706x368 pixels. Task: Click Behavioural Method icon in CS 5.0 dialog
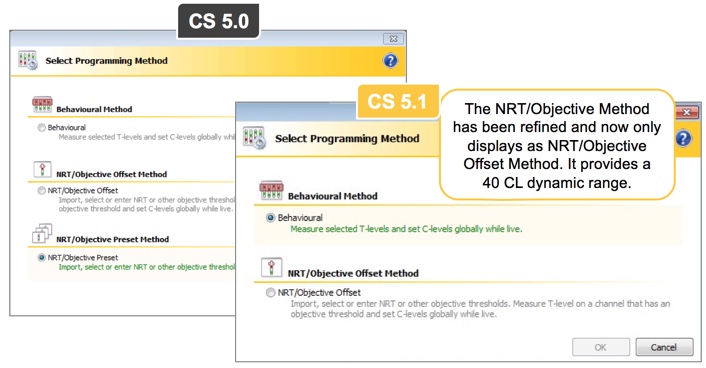click(42, 104)
